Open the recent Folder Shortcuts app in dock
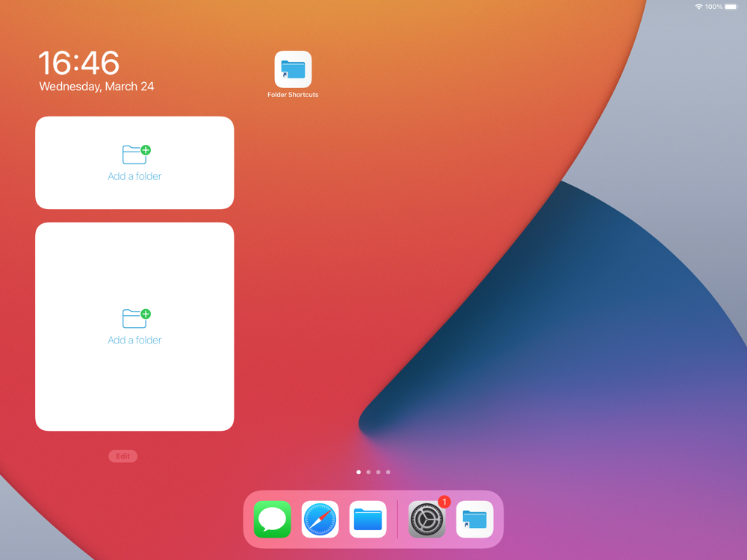 tap(474, 519)
